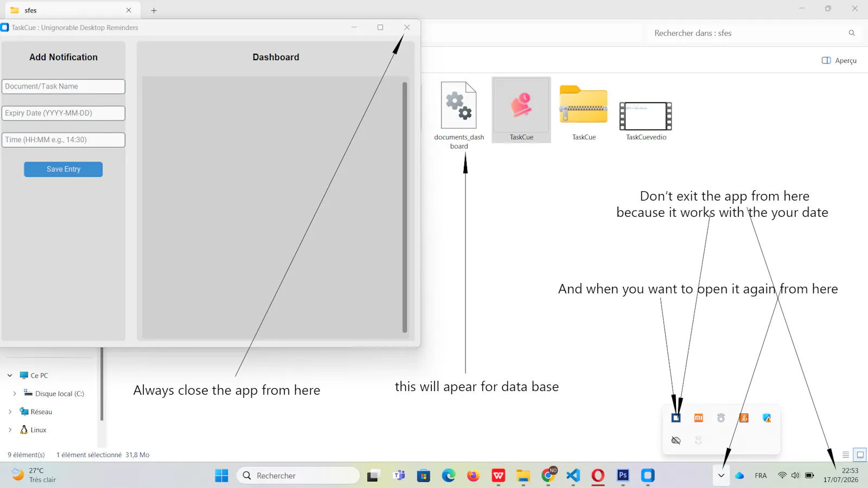Open Microsoft Teams from the taskbar
Screen dimensions: 868x488
click(399, 476)
